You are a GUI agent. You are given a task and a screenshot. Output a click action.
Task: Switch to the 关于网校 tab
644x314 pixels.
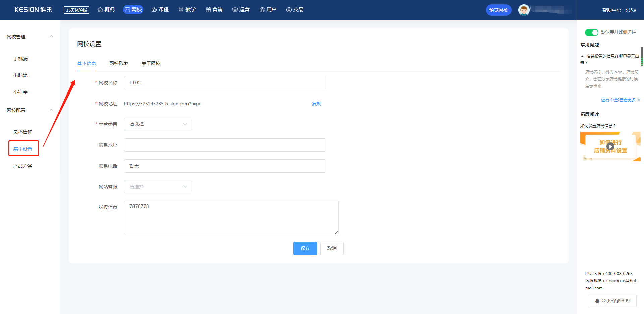pyautogui.click(x=151, y=63)
